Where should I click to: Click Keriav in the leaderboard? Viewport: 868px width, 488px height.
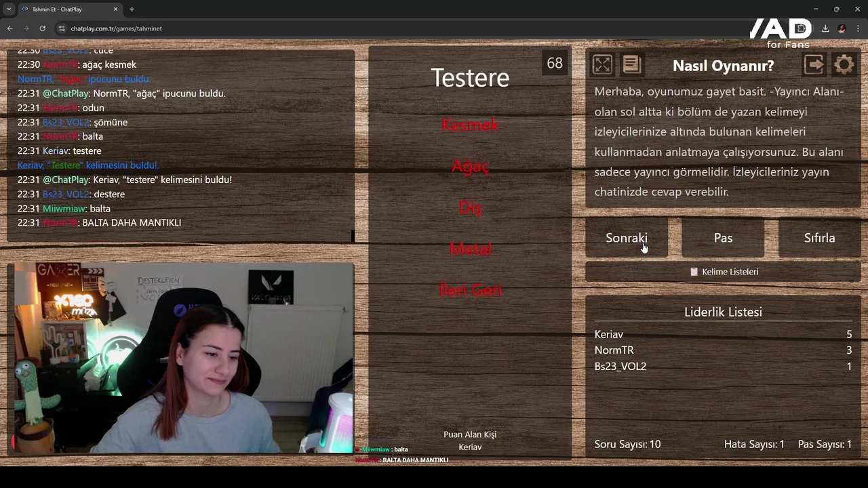(608, 334)
